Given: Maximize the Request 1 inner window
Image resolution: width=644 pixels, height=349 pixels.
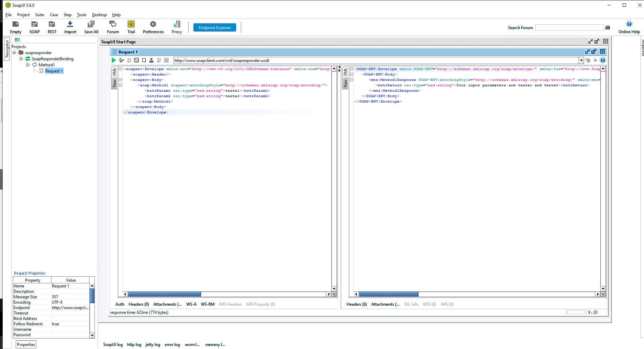Looking at the screenshot, I should pyautogui.click(x=594, y=51).
